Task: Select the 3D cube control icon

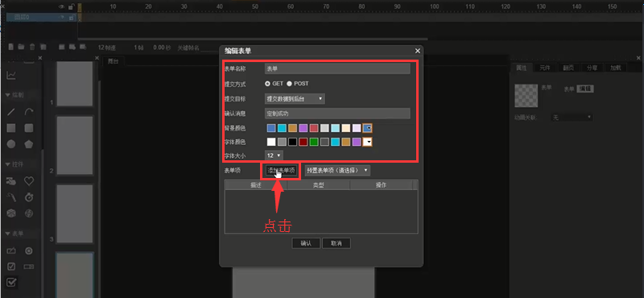Action: (11, 213)
